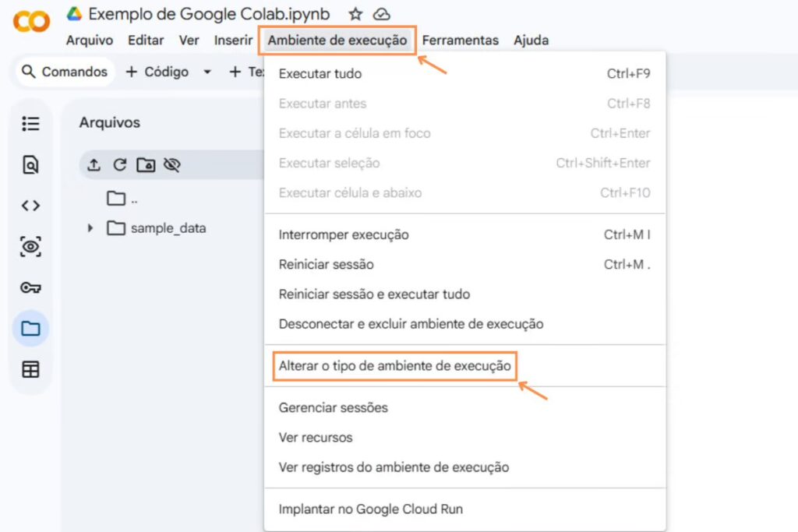The image size is (798, 532).
Task: Open the Table of Contents panel
Action: pos(30,123)
